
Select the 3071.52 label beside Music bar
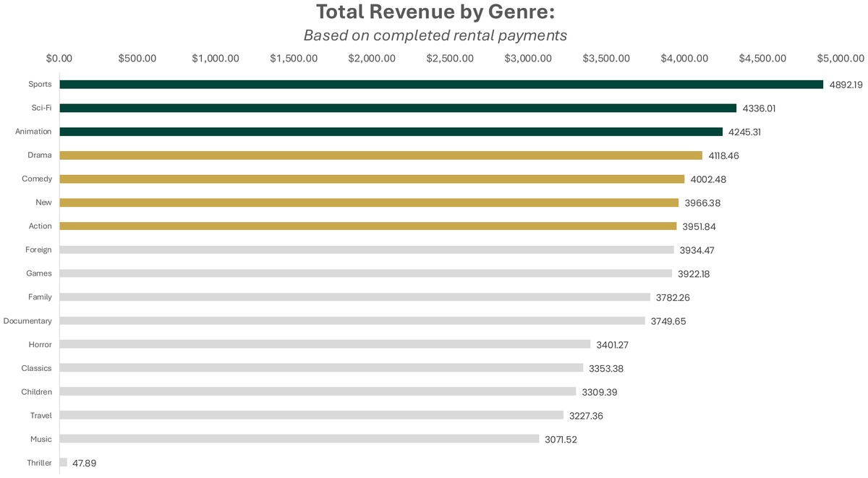(x=561, y=439)
